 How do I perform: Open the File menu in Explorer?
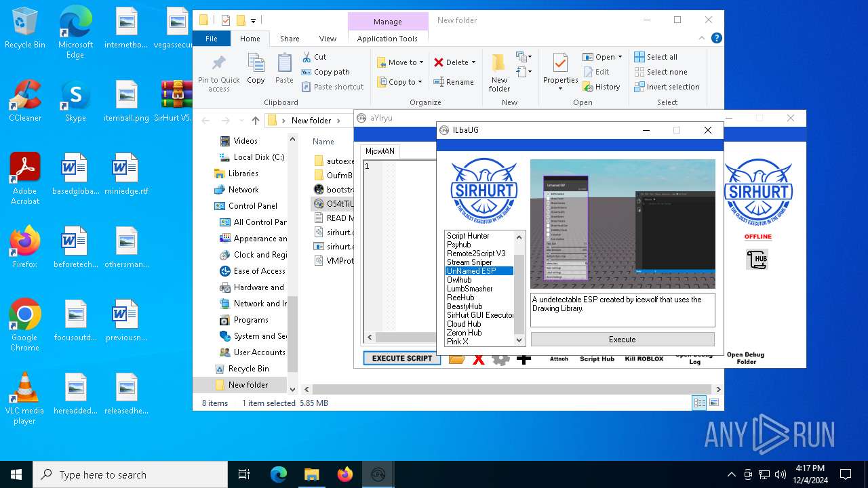[212, 39]
